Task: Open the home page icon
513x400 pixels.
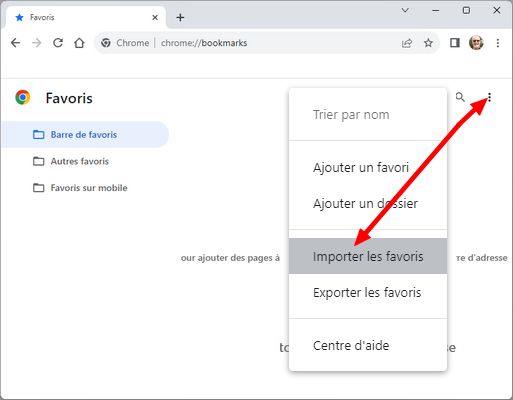Action: pos(79,43)
